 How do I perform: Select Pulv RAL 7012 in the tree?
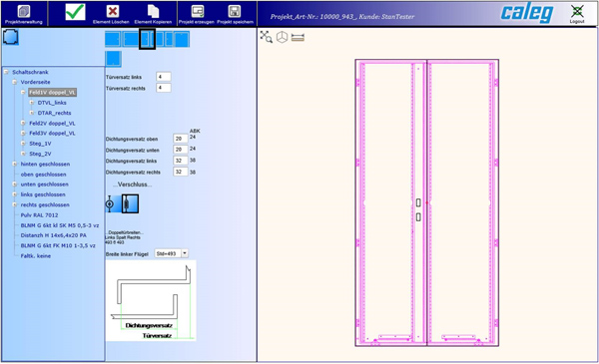[39, 215]
